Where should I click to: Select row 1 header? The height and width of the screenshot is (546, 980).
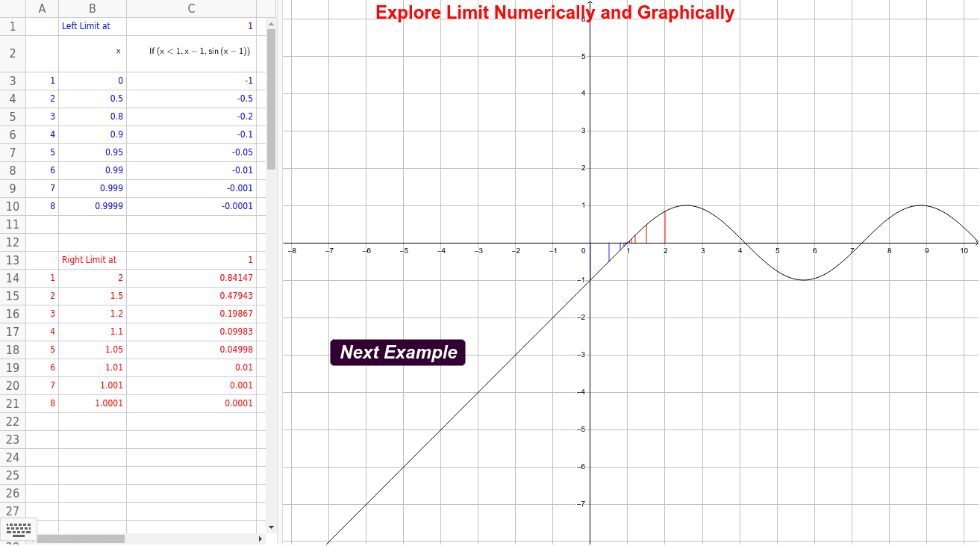pyautogui.click(x=13, y=26)
